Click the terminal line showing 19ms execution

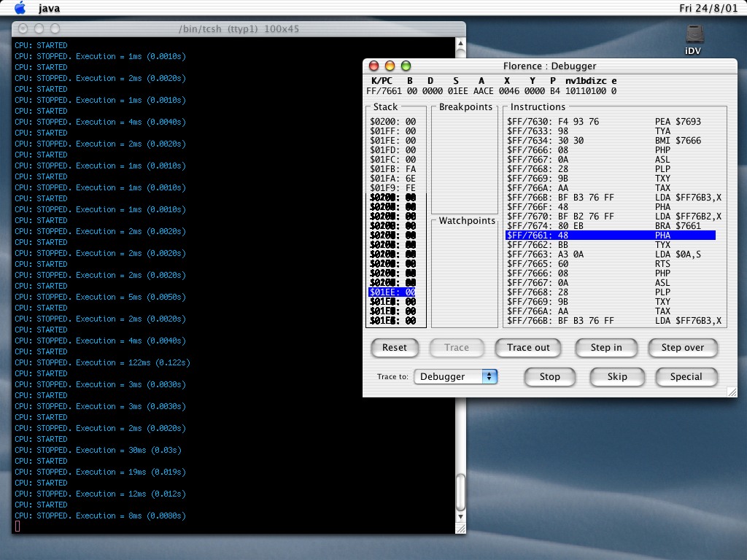pos(100,472)
